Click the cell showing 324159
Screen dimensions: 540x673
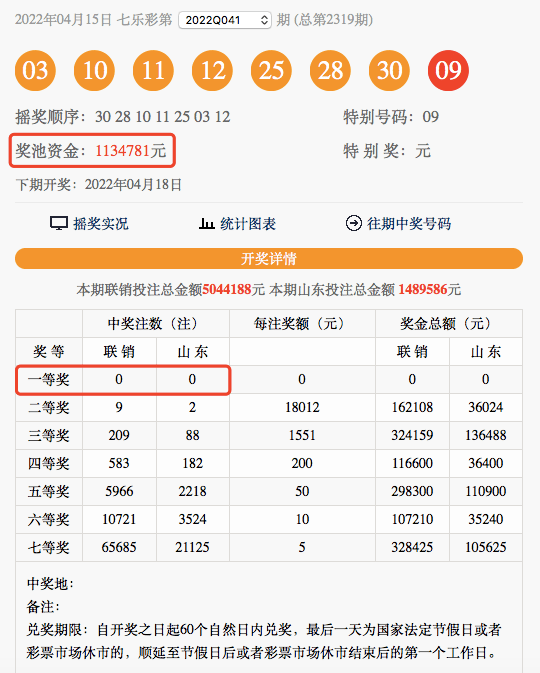[412, 436]
